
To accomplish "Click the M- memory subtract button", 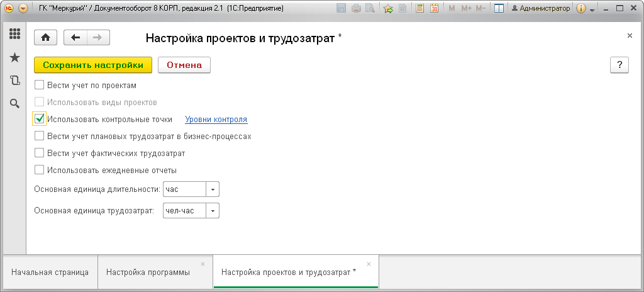I will click(x=481, y=8).
